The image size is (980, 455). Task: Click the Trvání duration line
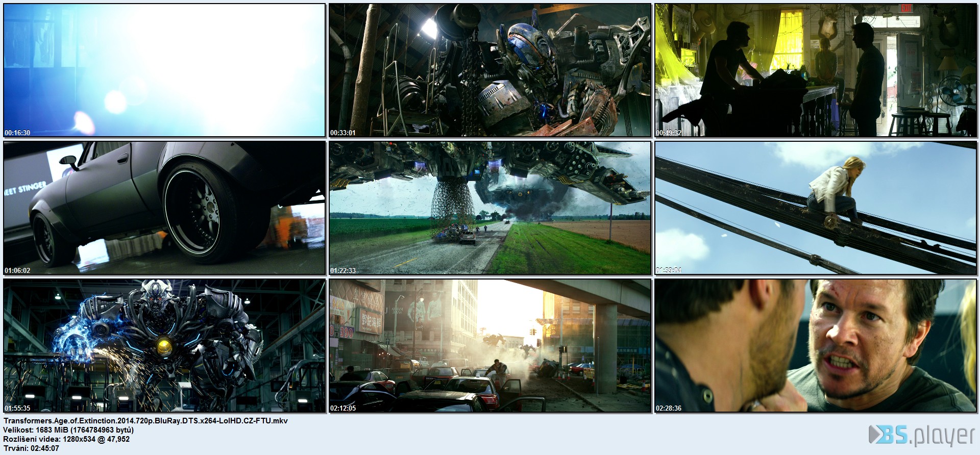point(31,448)
